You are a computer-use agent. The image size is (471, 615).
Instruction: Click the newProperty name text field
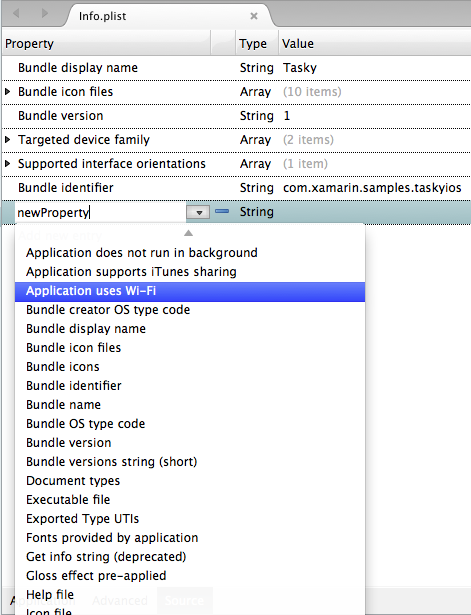pos(100,212)
